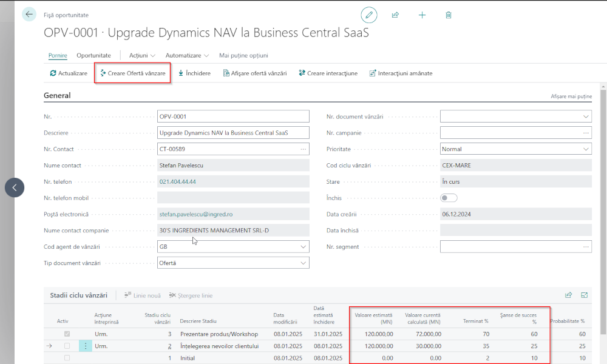Expand the Automatizare menu
The width and height of the screenshot is (607, 364).
[x=187, y=55]
